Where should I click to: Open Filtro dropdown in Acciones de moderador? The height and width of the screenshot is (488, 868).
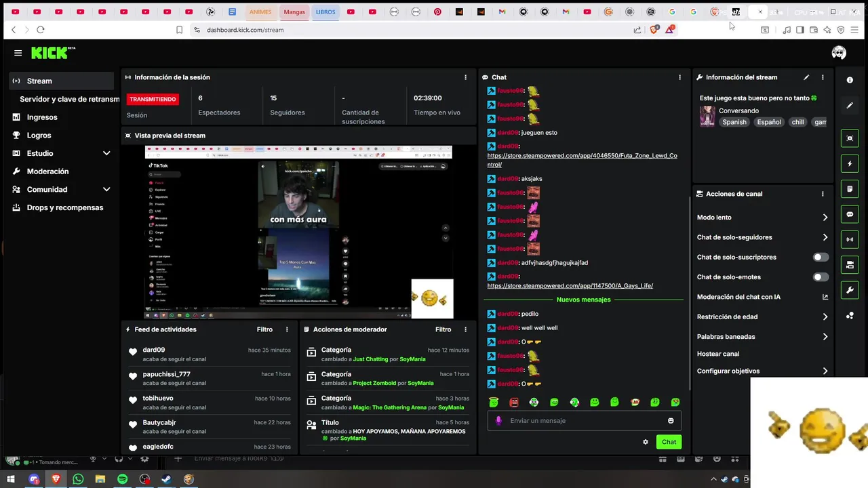[443, 329]
